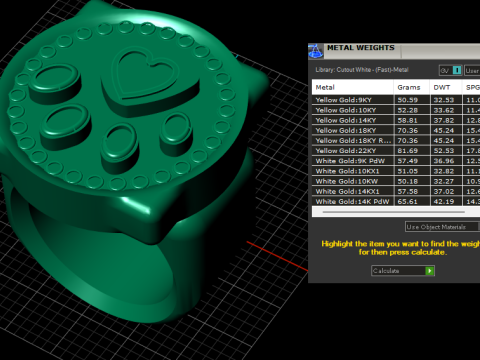Select White Gold:14KX1 row
The height and width of the screenshot is (360, 480).
coord(396,191)
